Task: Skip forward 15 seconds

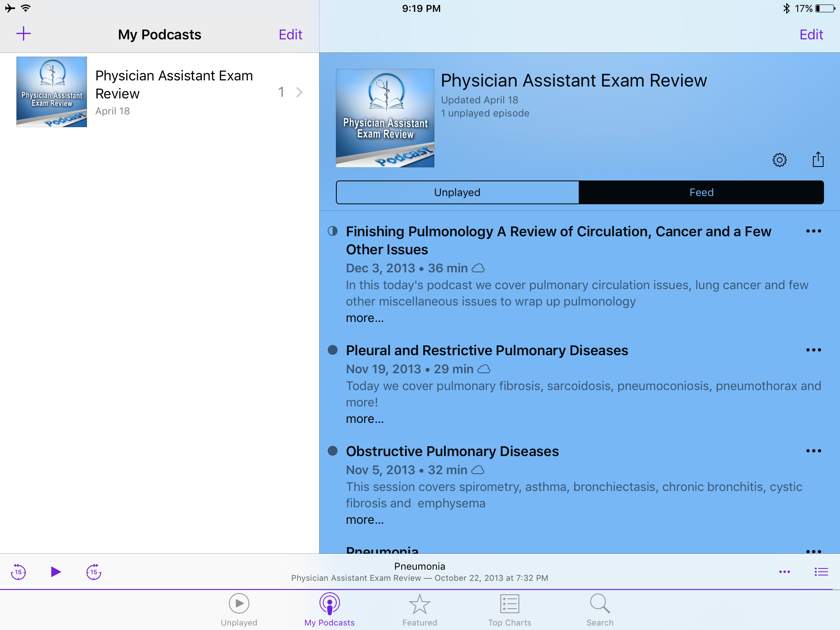Action: [94, 572]
